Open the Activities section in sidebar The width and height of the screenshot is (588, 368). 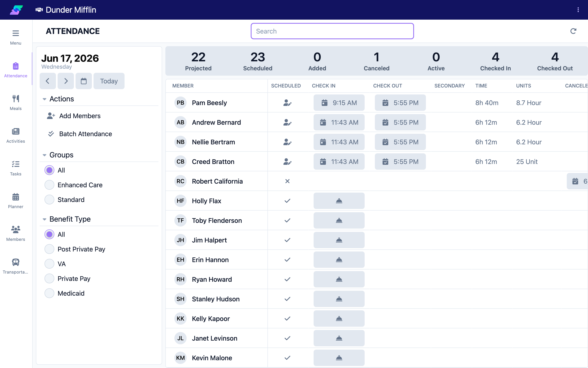[16, 135]
